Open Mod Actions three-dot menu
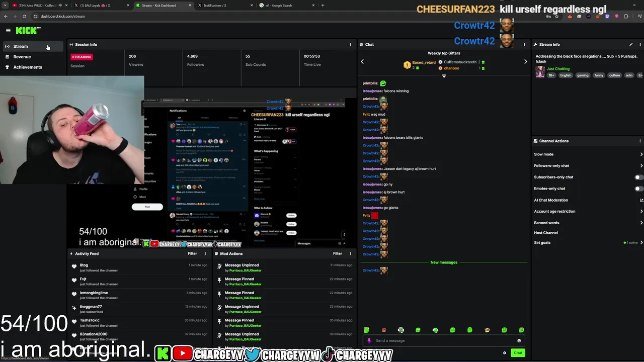 (x=350, y=254)
